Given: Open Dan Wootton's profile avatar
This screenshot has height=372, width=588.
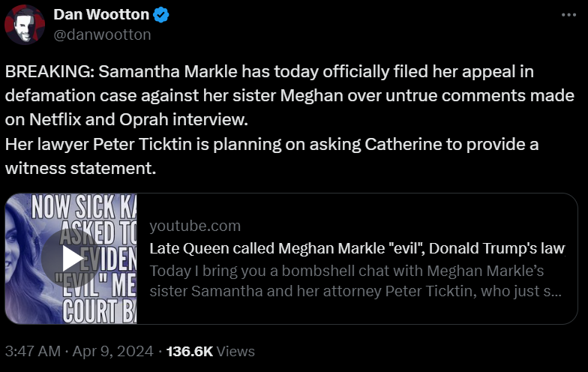Looking at the screenshot, I should [25, 25].
